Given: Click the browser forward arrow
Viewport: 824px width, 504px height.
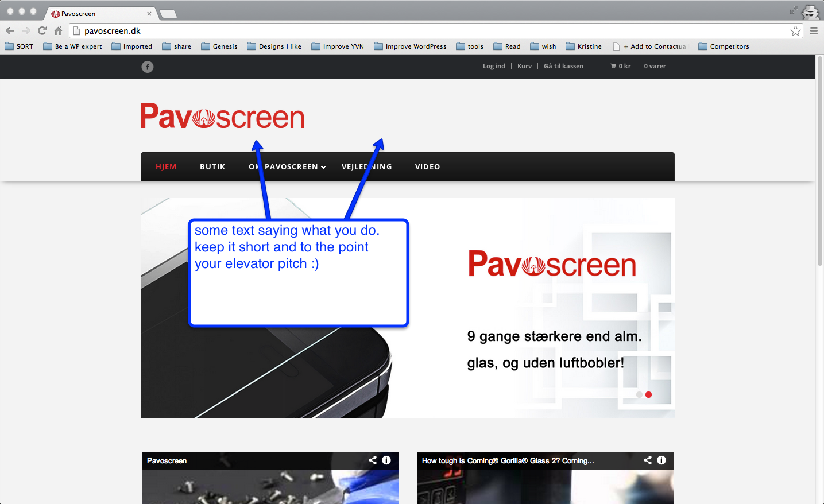Looking at the screenshot, I should point(26,30).
